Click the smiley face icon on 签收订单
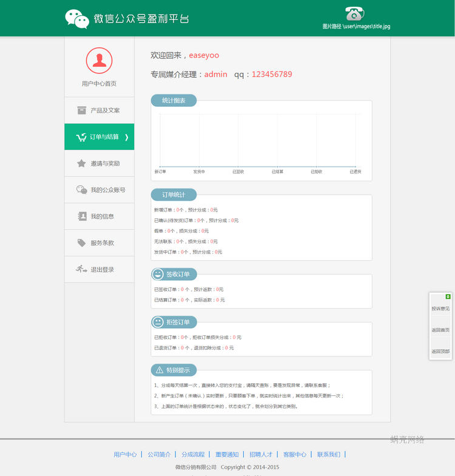 [x=158, y=274]
